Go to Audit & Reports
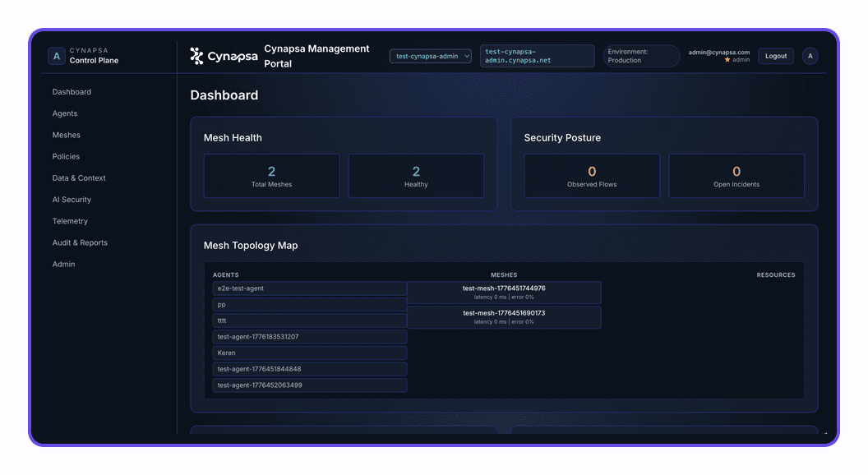 pos(80,243)
